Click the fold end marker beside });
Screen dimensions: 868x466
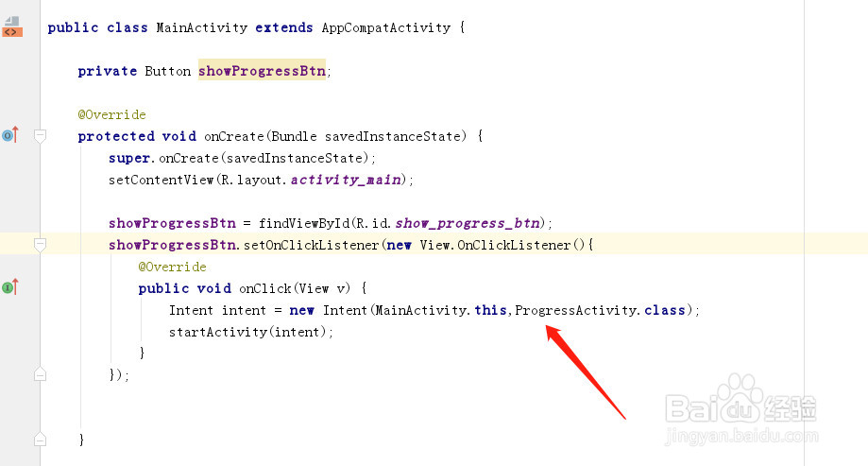coord(40,374)
